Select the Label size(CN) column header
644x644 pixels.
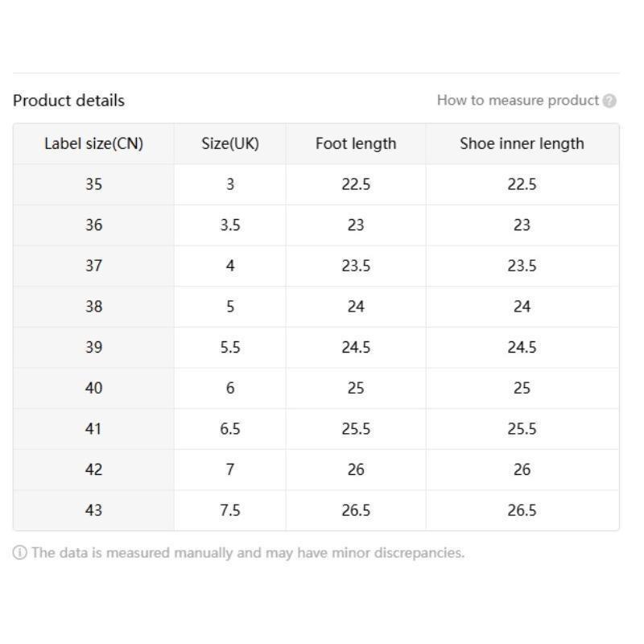[x=93, y=144]
